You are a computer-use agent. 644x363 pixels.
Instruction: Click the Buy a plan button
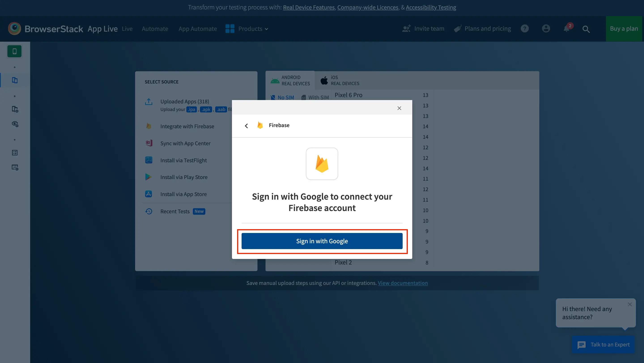coord(624,29)
